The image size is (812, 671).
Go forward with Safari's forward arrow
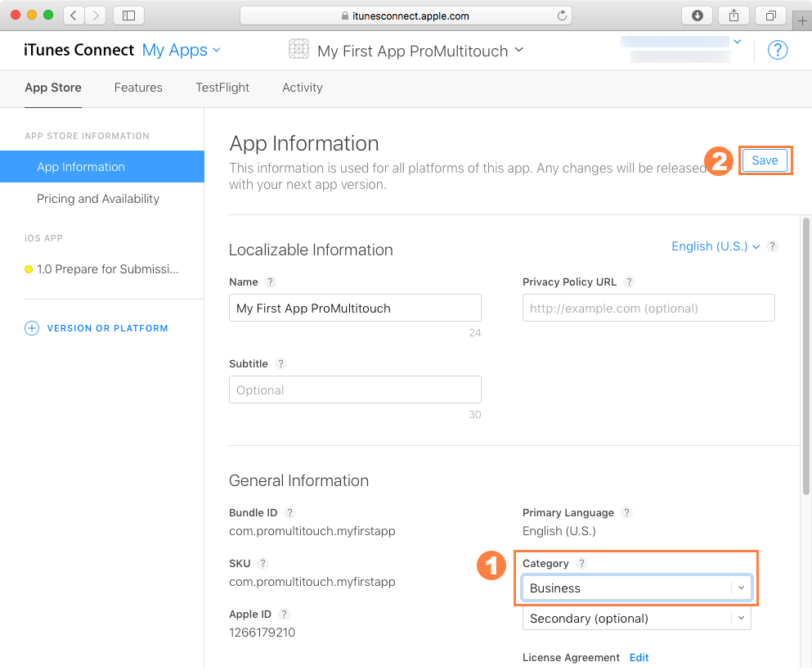pyautogui.click(x=96, y=16)
